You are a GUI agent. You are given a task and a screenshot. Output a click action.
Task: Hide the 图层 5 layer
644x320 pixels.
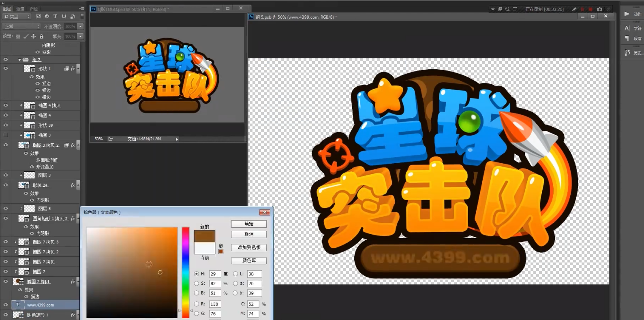[x=6, y=208]
